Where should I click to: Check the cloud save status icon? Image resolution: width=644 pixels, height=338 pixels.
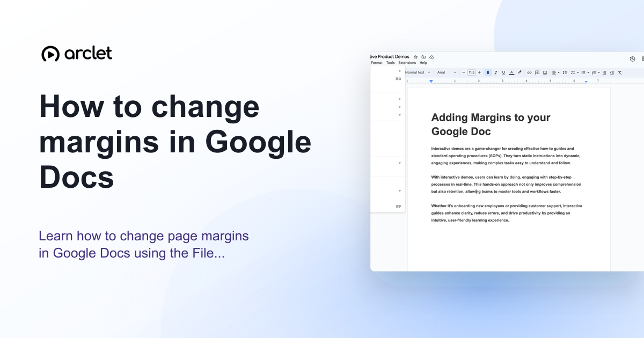pos(431,57)
